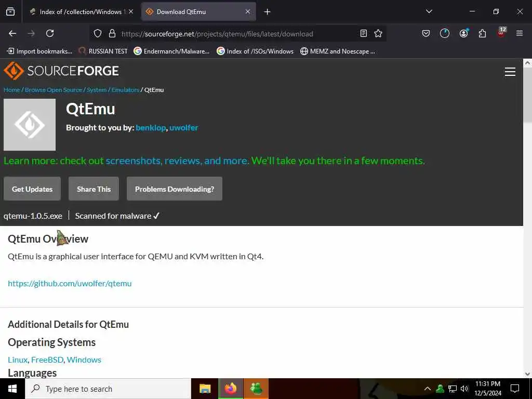The image size is (532, 399).
Task: Toggle reader view icon in address bar
Action: 363,33
